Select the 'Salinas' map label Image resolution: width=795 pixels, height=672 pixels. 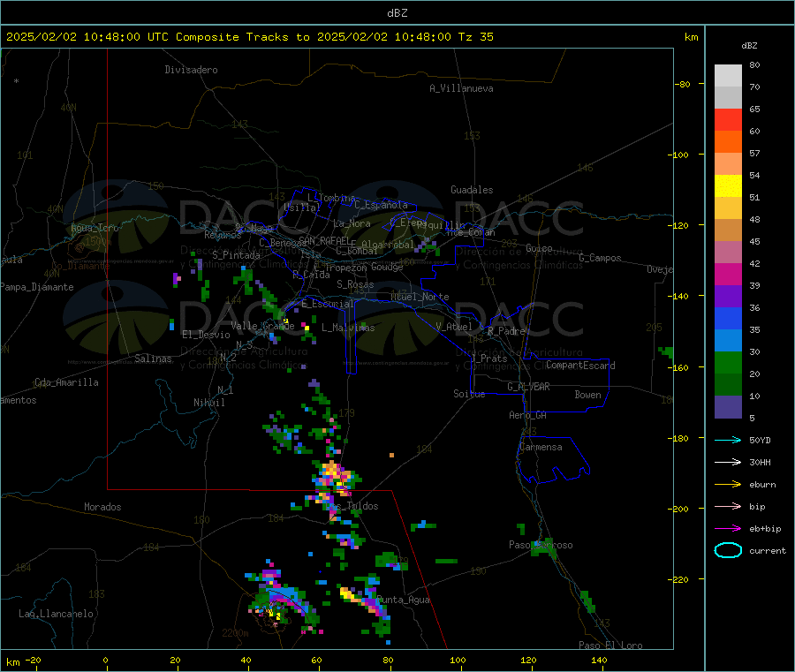153,359
